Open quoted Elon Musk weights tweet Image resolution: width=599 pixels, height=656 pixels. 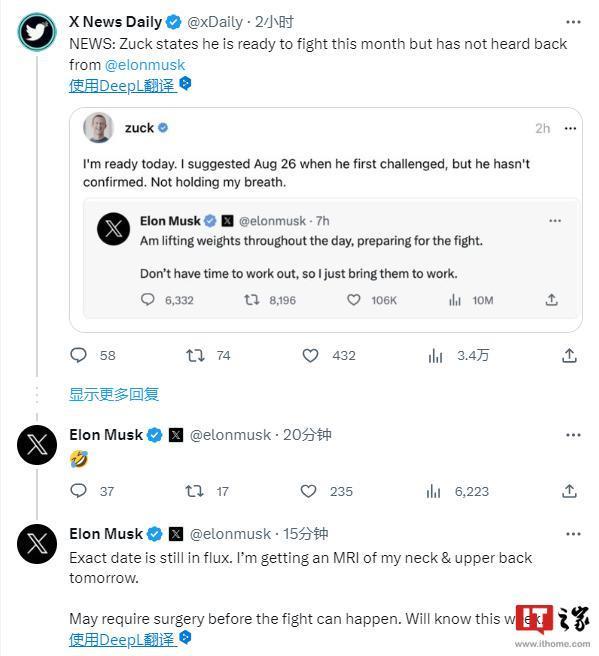pos(330,259)
